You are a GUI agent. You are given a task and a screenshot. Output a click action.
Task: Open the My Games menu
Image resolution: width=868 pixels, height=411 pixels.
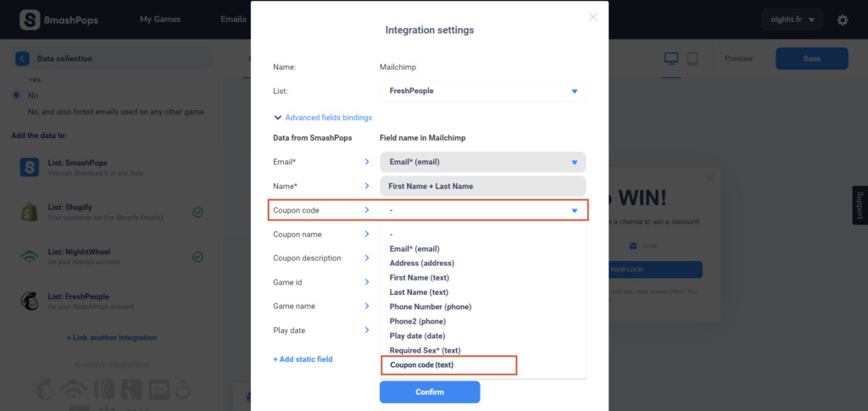tap(160, 19)
